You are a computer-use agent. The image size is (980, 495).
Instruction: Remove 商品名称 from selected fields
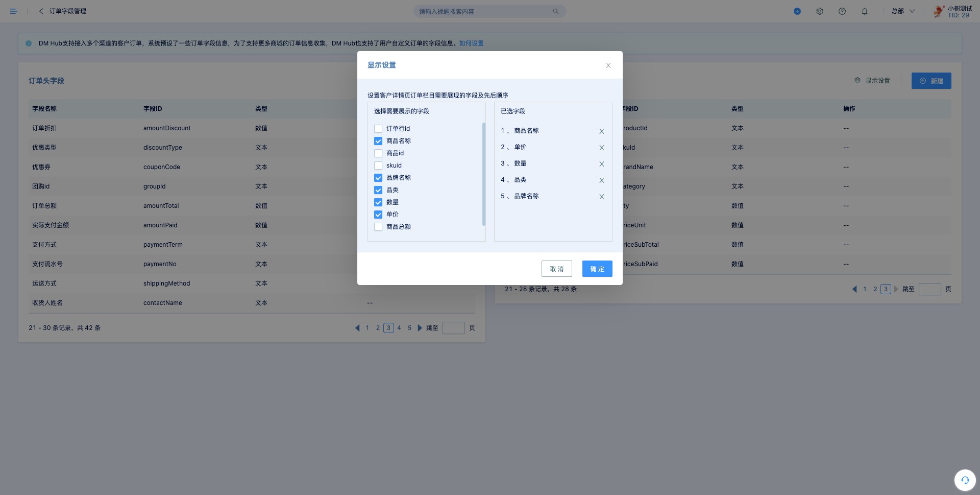[602, 131]
